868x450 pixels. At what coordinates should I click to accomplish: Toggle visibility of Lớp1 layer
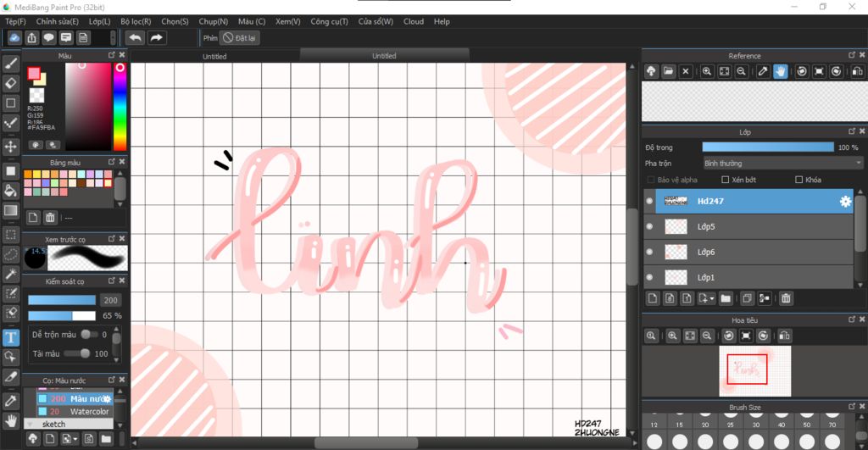point(649,277)
